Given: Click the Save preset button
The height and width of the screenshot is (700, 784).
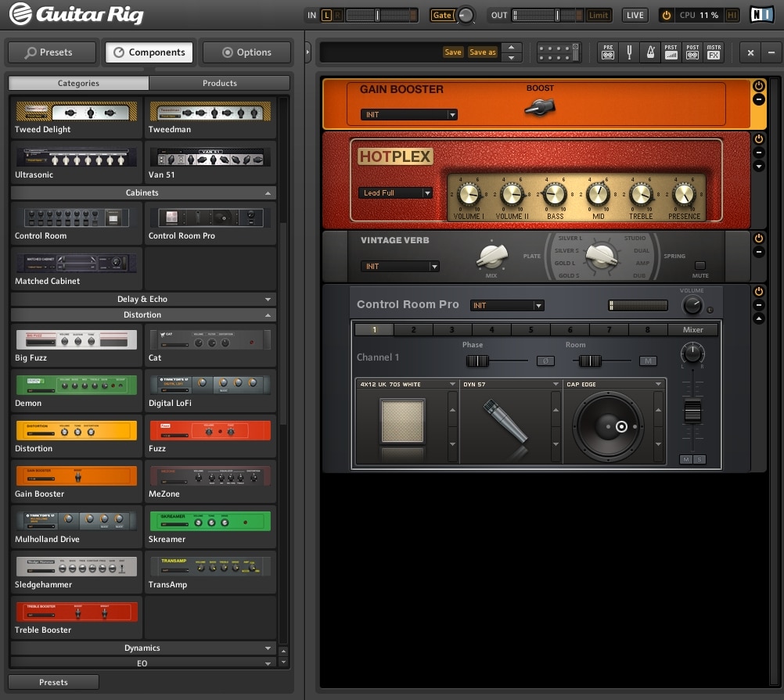Looking at the screenshot, I should [x=453, y=52].
